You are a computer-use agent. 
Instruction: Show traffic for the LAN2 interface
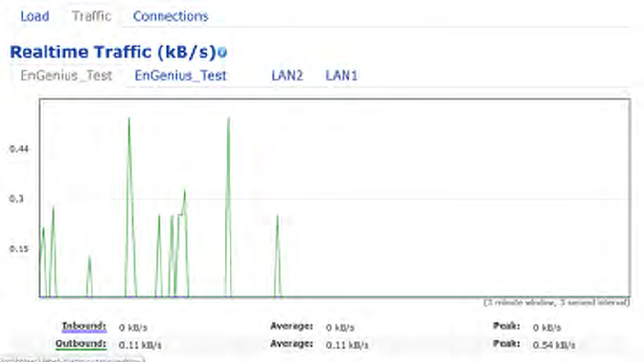[287, 76]
